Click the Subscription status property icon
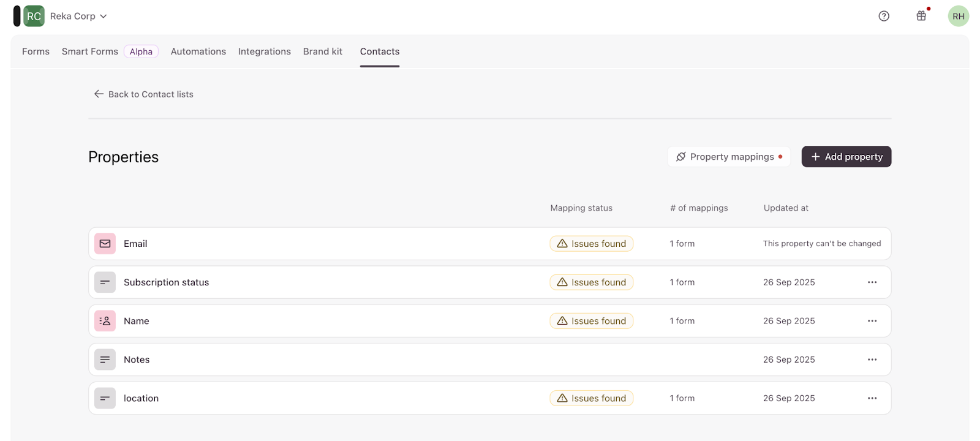The height and width of the screenshot is (441, 980). [105, 282]
